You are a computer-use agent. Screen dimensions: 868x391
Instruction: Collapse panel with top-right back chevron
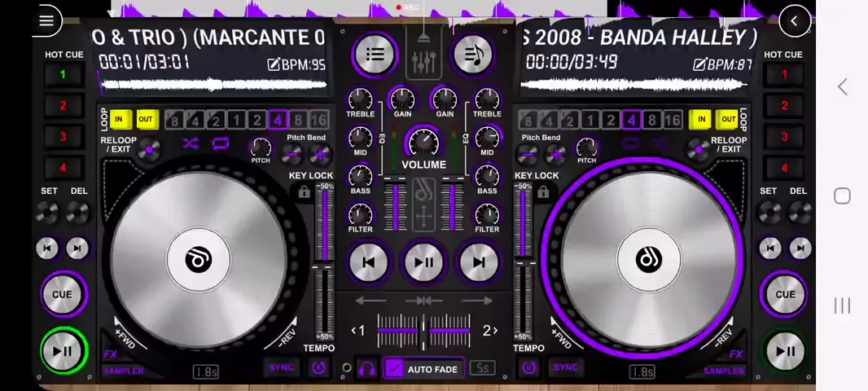[794, 21]
